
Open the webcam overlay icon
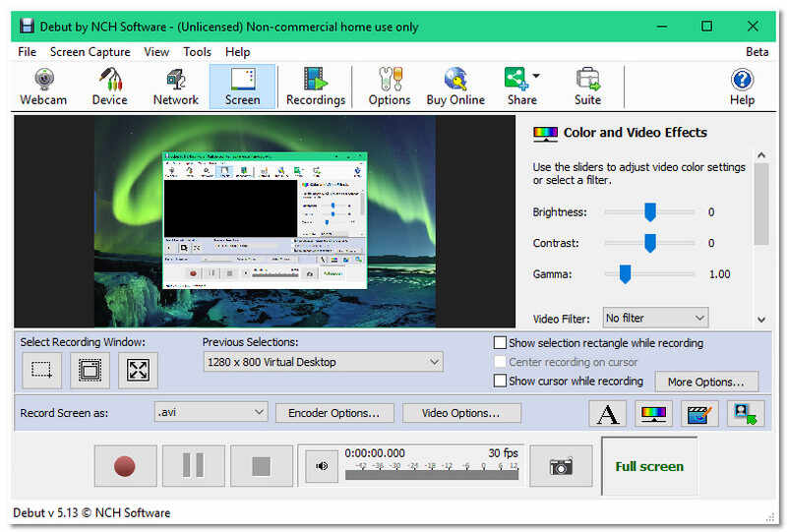[x=746, y=414]
